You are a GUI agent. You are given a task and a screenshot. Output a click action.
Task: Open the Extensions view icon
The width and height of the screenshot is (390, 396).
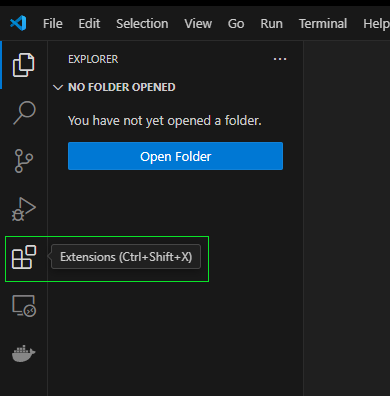[x=24, y=257]
